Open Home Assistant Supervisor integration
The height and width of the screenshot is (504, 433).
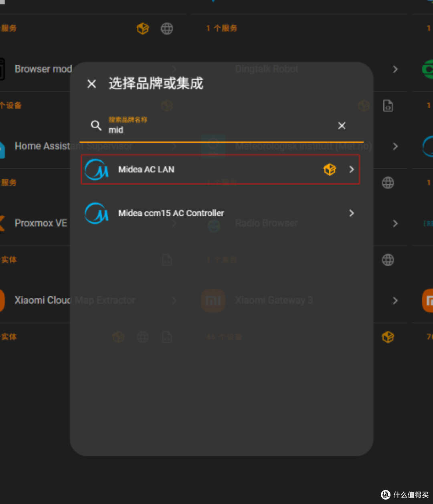(x=73, y=146)
